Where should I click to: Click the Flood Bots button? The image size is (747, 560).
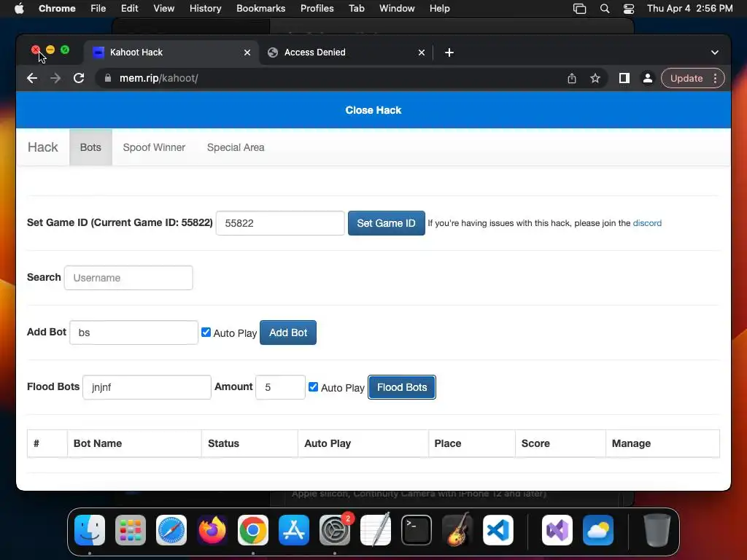tap(402, 387)
